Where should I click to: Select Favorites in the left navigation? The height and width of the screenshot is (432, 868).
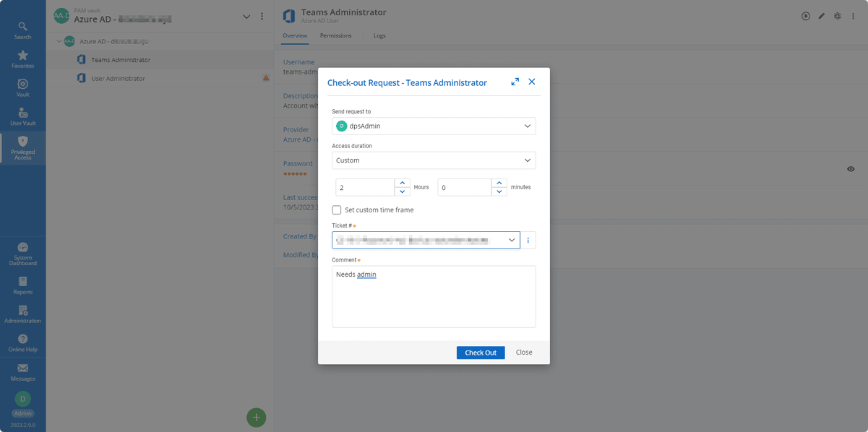22,58
